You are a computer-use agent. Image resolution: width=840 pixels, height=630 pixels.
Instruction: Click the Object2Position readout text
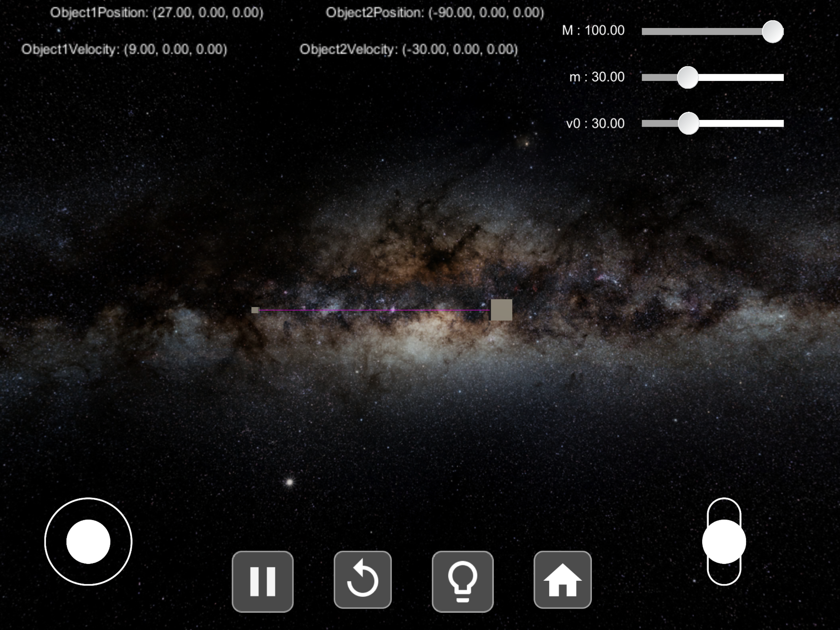click(435, 13)
